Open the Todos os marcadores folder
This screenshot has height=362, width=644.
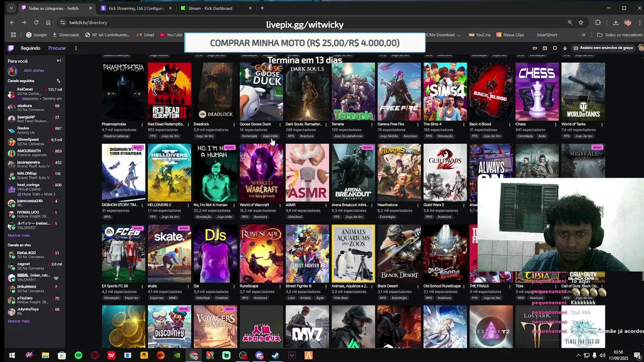point(619,35)
